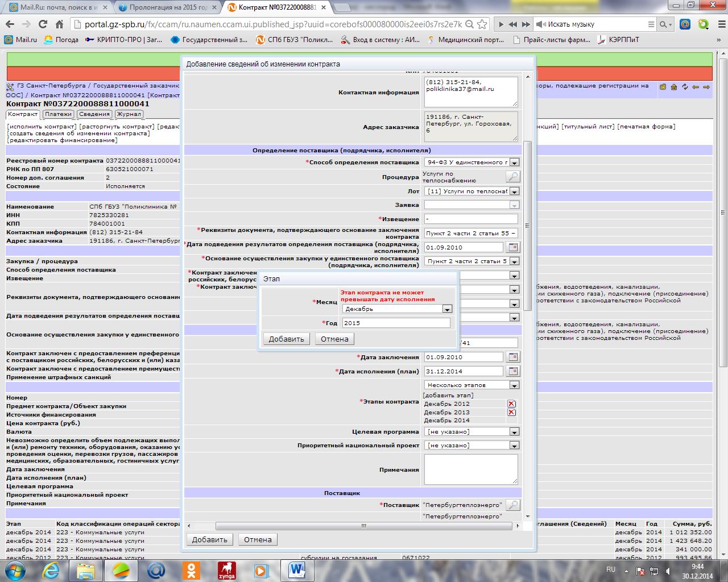Delete the Декабрь 2012 stage
Screen dimensions: 728x582
[x=511, y=404]
